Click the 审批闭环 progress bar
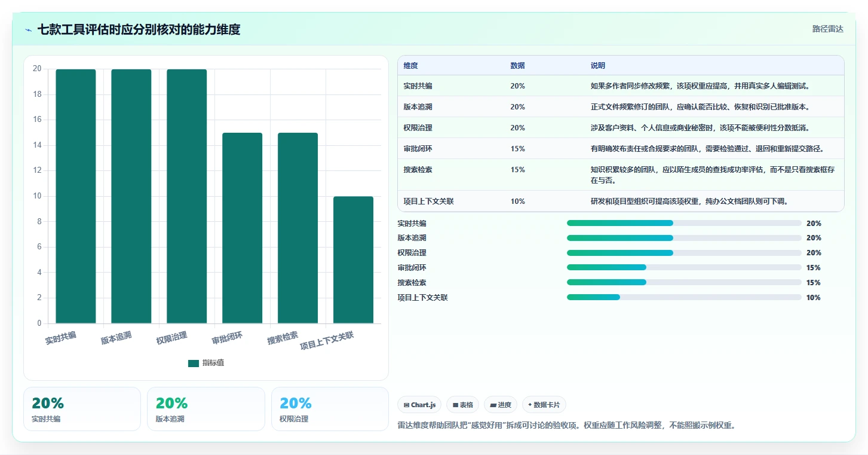The width and height of the screenshot is (868, 455). 684,267
